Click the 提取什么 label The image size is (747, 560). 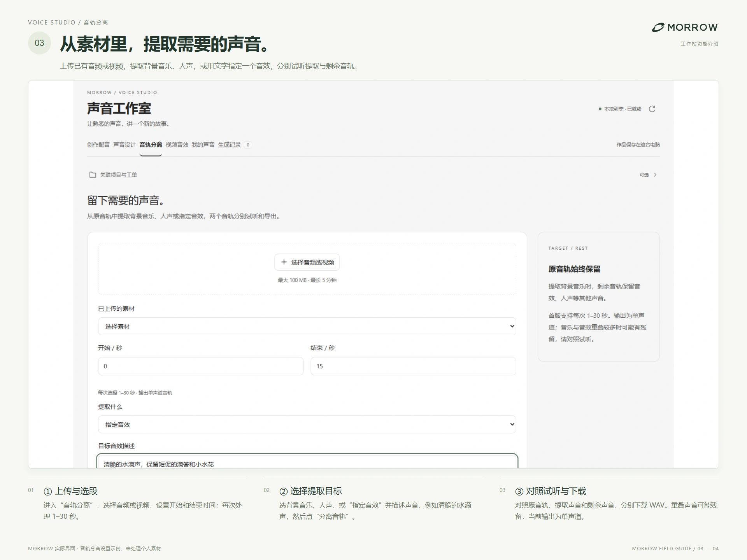(x=110, y=407)
